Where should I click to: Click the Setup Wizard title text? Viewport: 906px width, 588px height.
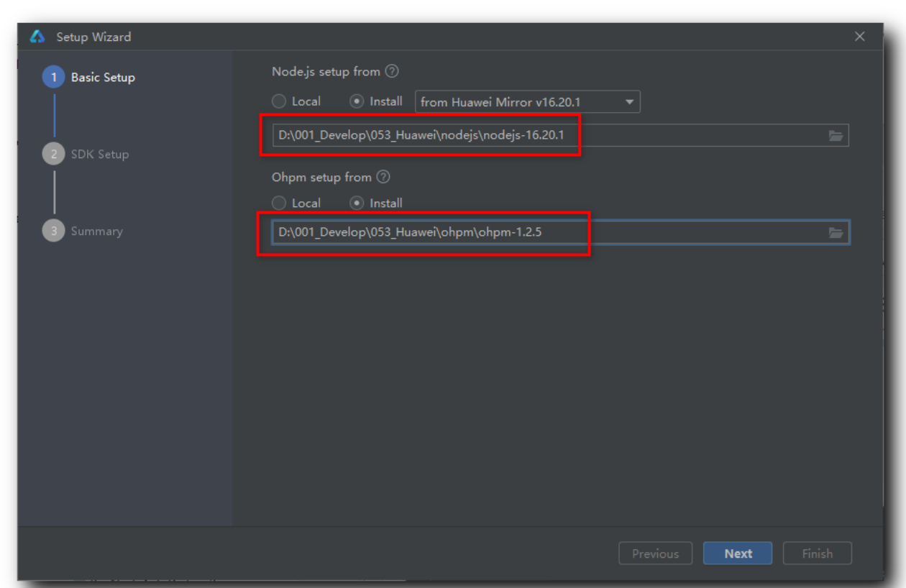click(93, 37)
